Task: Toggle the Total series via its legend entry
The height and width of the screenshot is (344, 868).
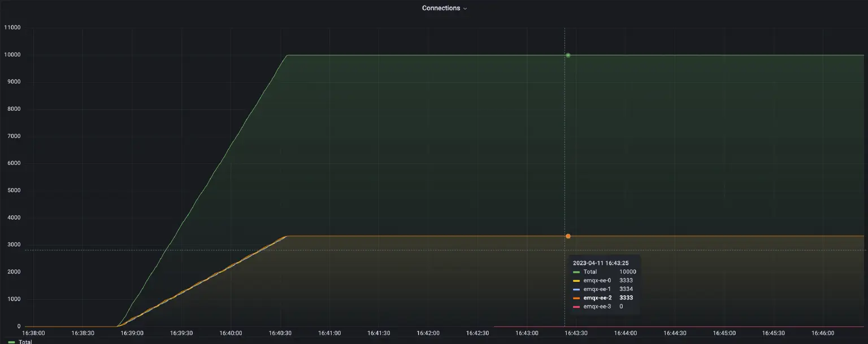Action: click(x=25, y=341)
